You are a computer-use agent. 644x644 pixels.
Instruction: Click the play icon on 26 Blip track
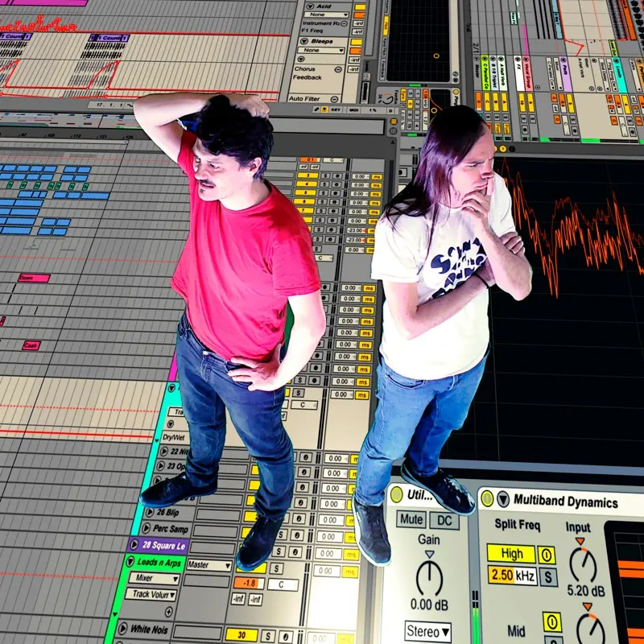point(147,512)
